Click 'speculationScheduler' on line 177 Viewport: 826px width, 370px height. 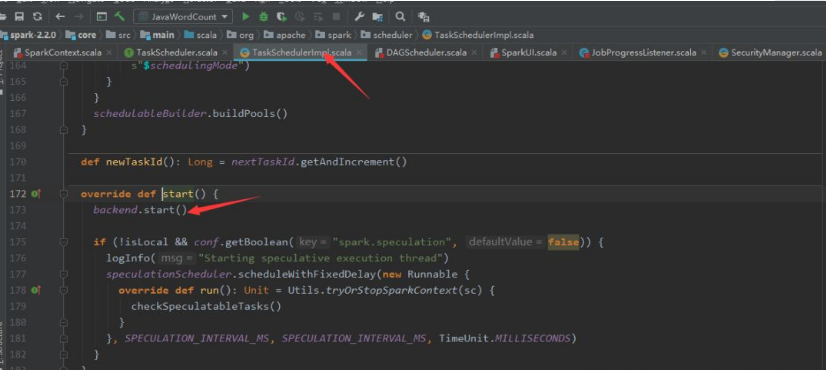pos(169,274)
